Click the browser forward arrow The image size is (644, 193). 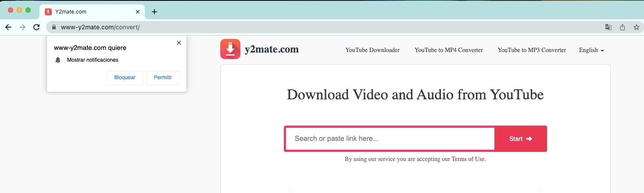click(22, 27)
